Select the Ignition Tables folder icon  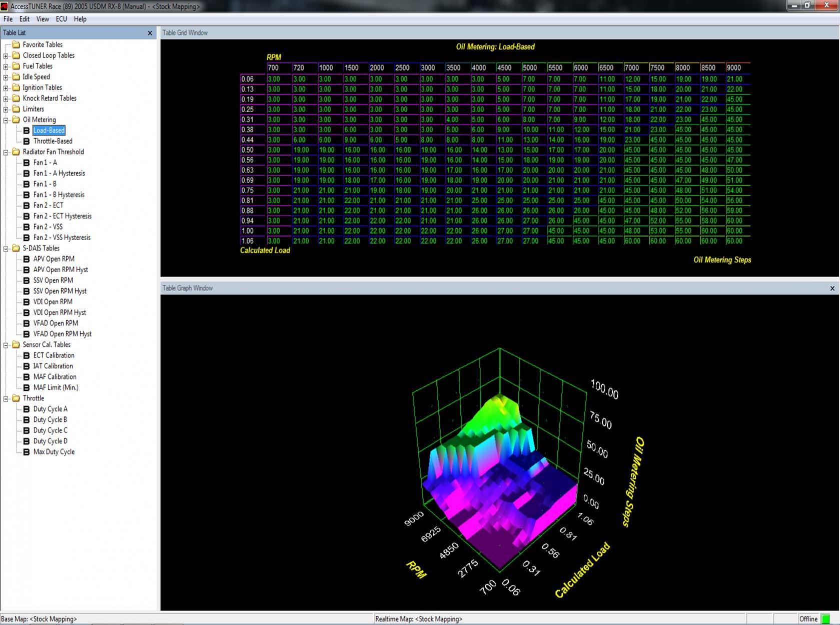click(16, 88)
